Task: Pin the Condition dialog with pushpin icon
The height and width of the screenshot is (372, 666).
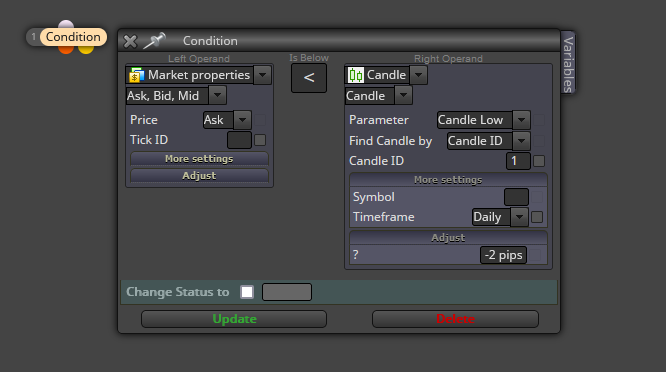Action: pyautogui.click(x=154, y=41)
